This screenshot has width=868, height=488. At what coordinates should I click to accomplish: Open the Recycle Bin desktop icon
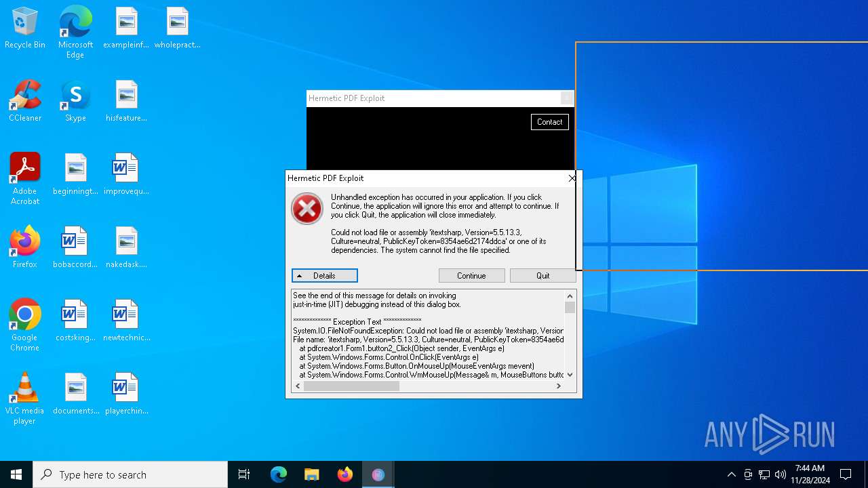pos(25,28)
